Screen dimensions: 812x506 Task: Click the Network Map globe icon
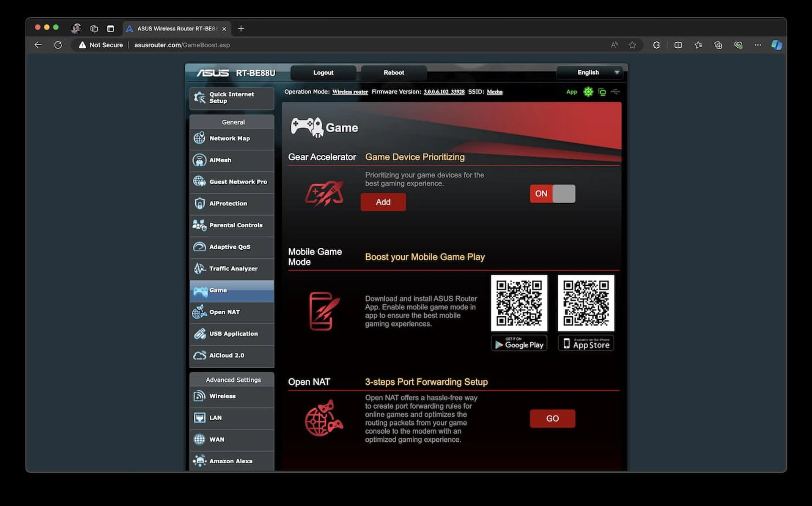pyautogui.click(x=199, y=138)
